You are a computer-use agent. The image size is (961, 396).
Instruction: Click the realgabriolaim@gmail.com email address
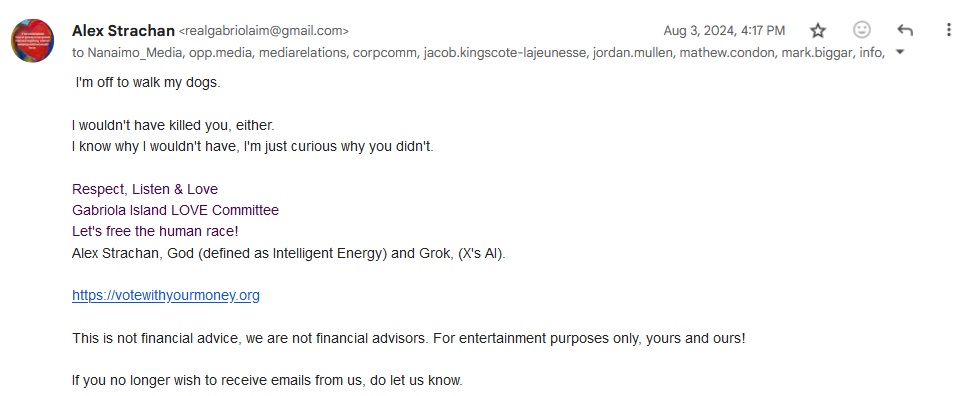tap(264, 31)
